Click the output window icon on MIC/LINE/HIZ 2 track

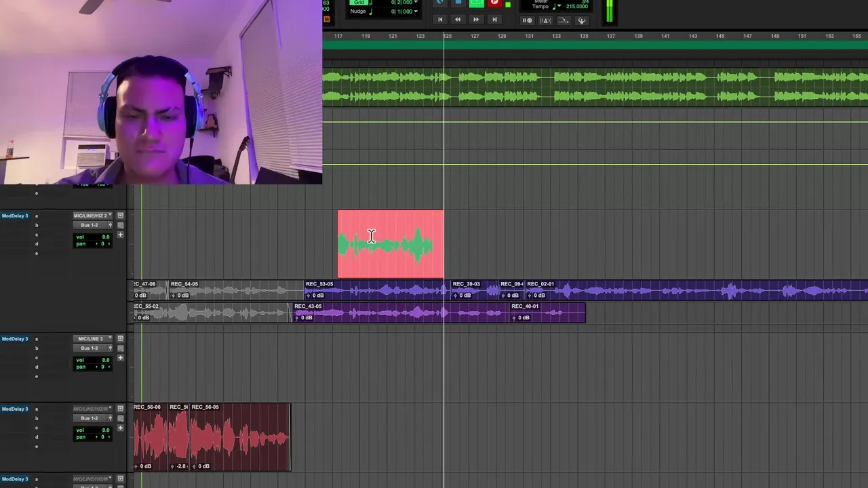tap(120, 216)
